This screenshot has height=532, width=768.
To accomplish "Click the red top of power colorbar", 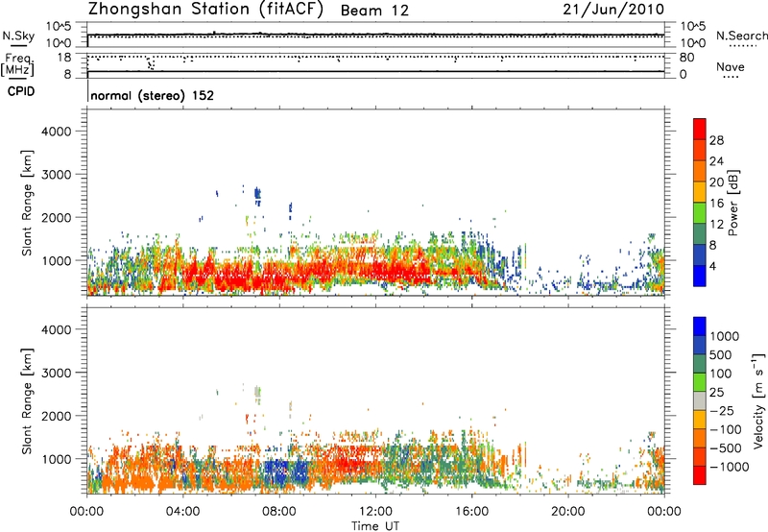I will [x=700, y=129].
